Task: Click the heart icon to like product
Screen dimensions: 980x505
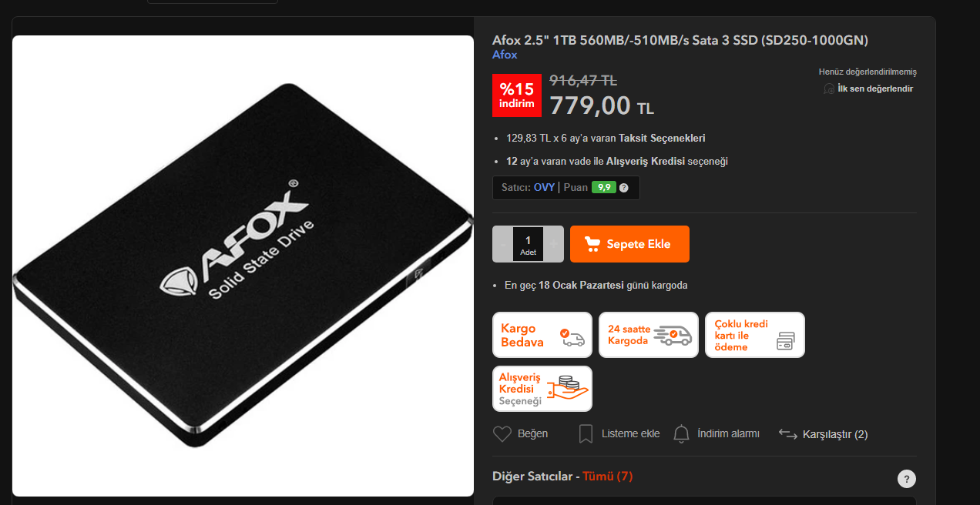Action: 502,434
